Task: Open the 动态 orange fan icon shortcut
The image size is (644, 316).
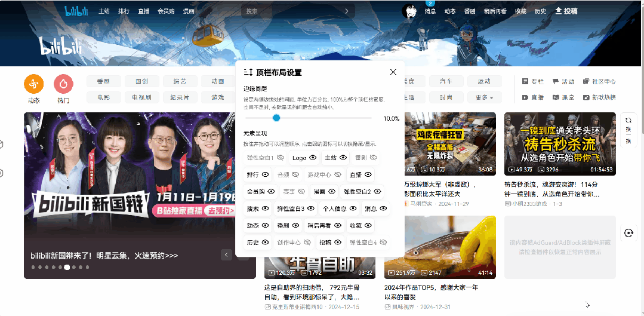Action: click(x=33, y=84)
